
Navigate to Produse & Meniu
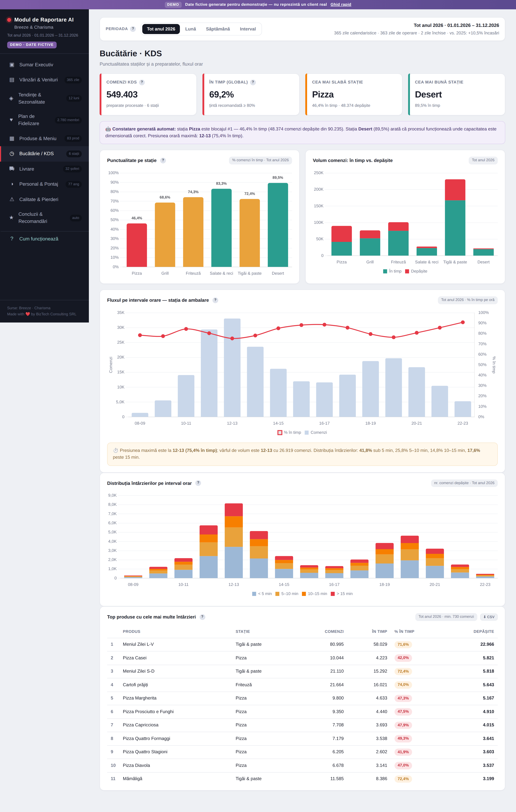[x=44, y=139]
